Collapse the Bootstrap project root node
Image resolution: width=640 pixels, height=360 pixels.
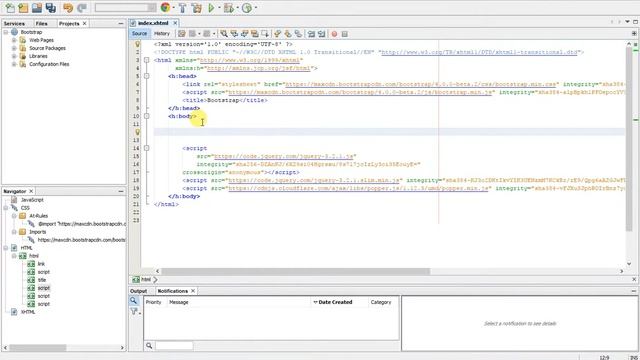coord(6,32)
